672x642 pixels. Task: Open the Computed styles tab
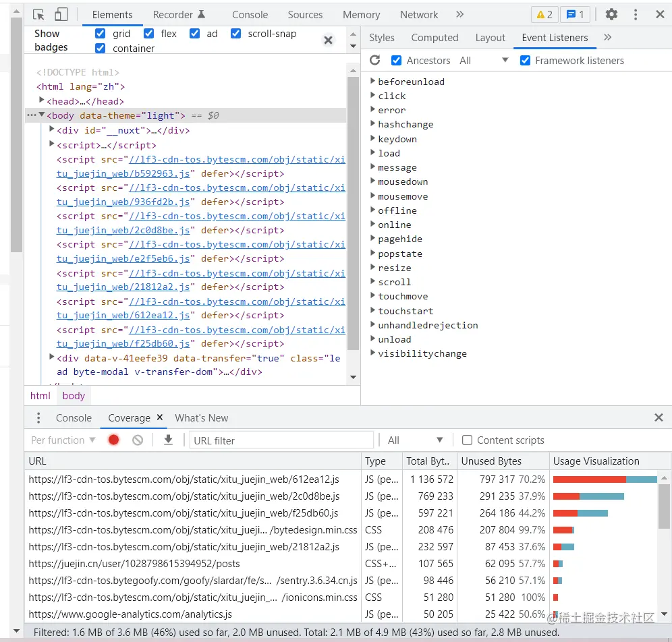click(x=435, y=38)
